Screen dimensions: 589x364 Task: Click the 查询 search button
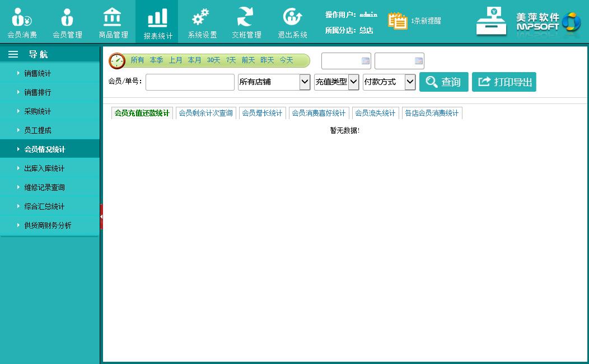(x=443, y=82)
